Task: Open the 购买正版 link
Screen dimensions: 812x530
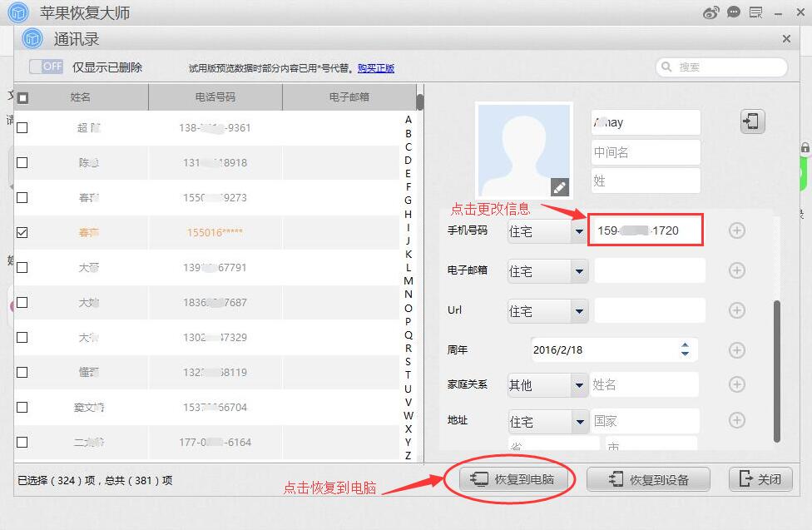Action: tap(376, 68)
